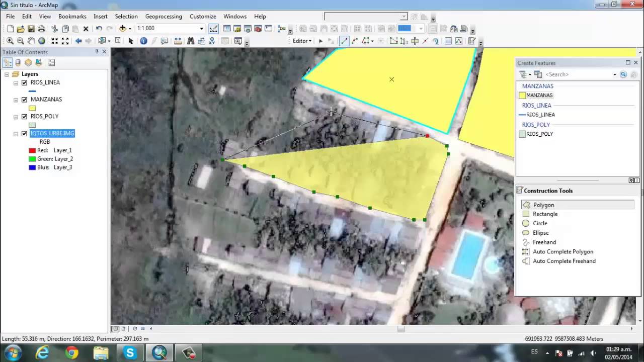Viewport: 644px width, 362px height.
Task: Open the Selection menu
Action: [x=126, y=17]
